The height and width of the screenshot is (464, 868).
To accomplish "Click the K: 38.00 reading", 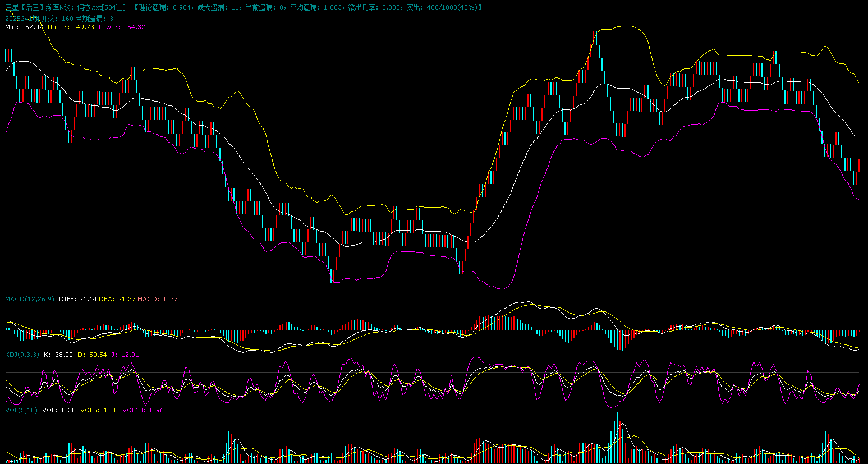I will (58, 355).
